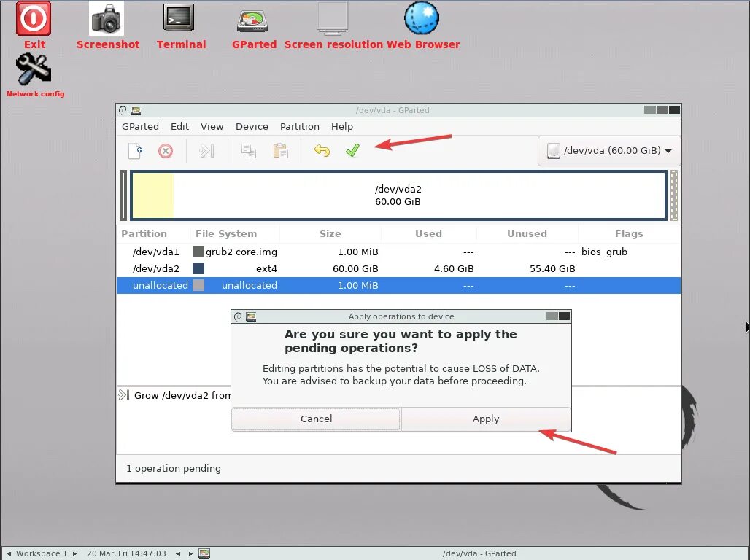Switch to next workspace arrow after Workspace 1

[75, 553]
